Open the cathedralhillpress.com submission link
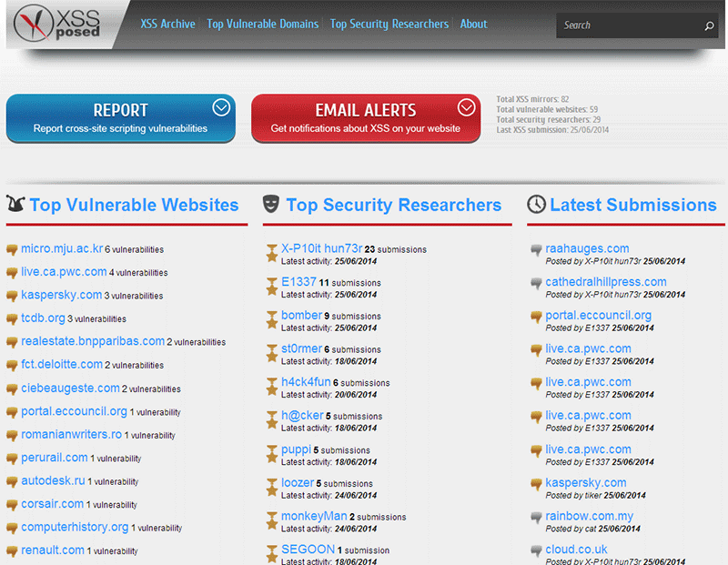The height and width of the screenshot is (565, 728). (x=606, y=282)
